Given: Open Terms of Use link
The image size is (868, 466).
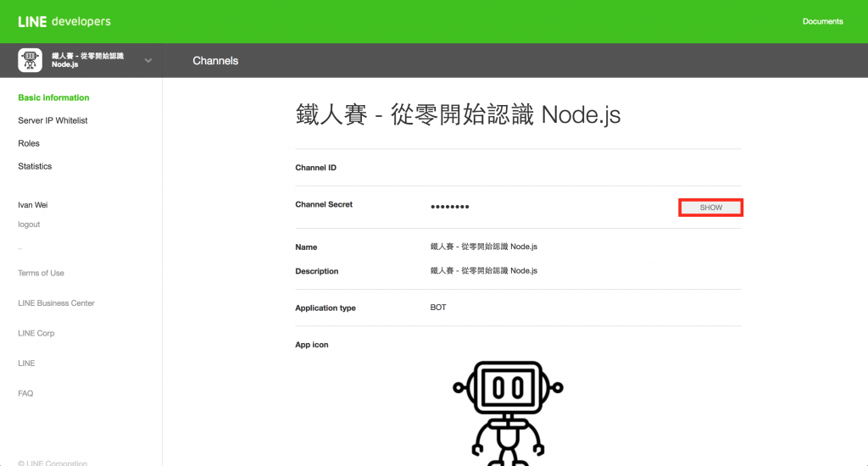Looking at the screenshot, I should point(41,273).
